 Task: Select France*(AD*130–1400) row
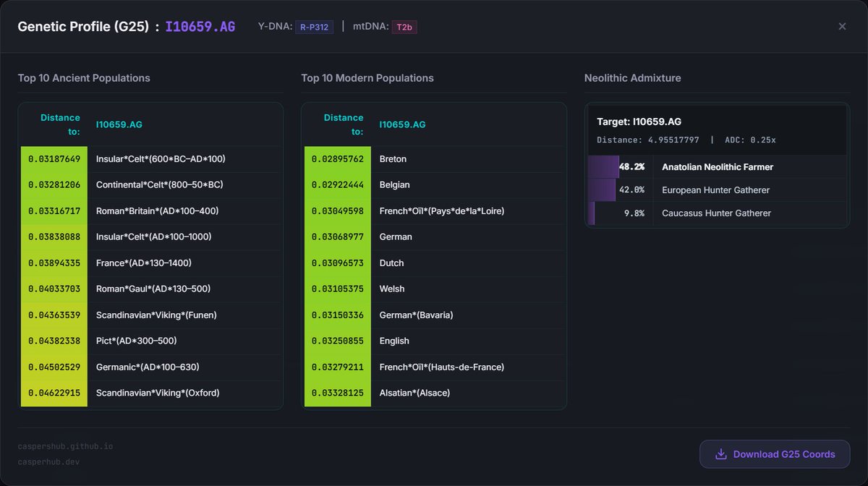pyautogui.click(x=150, y=263)
